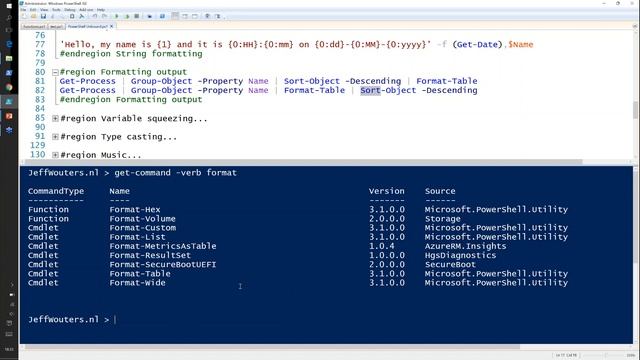Switch to the second script tab

[57, 27]
